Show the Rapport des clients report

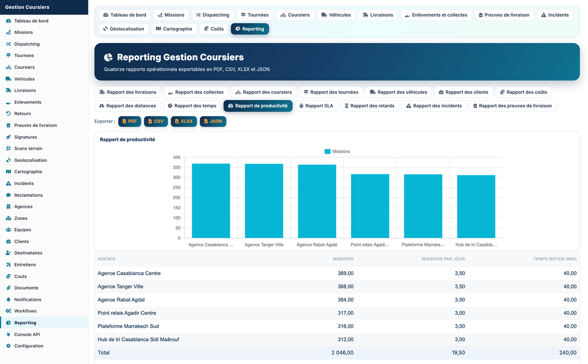pyautogui.click(x=464, y=92)
